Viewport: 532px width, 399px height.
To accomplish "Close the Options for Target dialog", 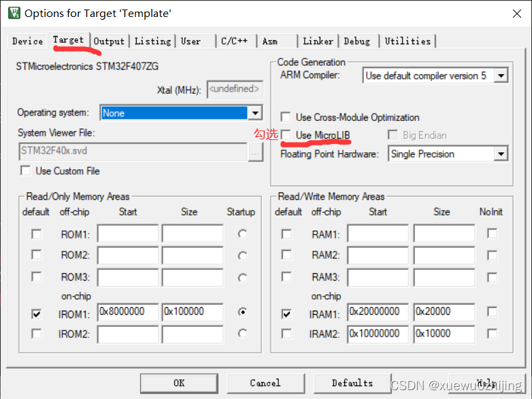I will 517,14.
